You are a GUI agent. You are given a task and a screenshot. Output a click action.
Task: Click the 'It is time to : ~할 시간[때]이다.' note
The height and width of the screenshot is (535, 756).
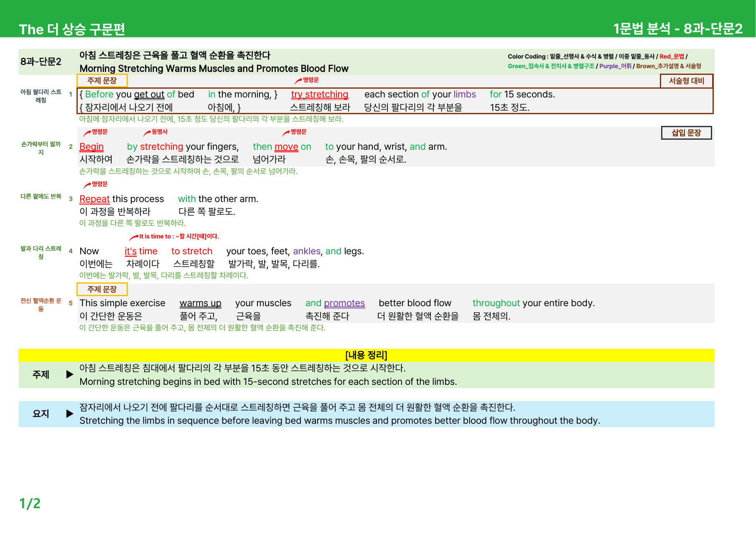point(175,237)
